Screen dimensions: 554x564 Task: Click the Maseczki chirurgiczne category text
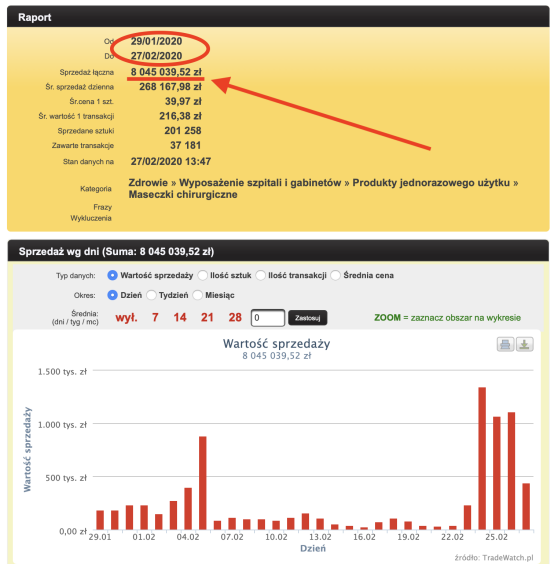183,195
